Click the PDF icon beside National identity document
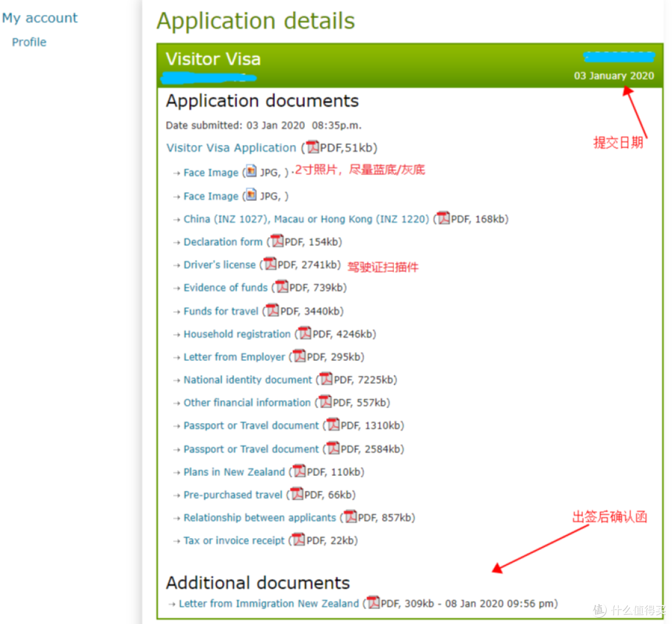Image resolution: width=672 pixels, height=624 pixels. click(x=326, y=378)
